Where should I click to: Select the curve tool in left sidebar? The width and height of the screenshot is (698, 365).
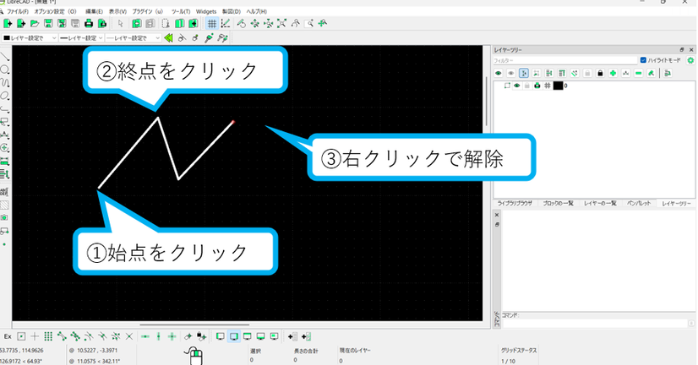click(4, 83)
